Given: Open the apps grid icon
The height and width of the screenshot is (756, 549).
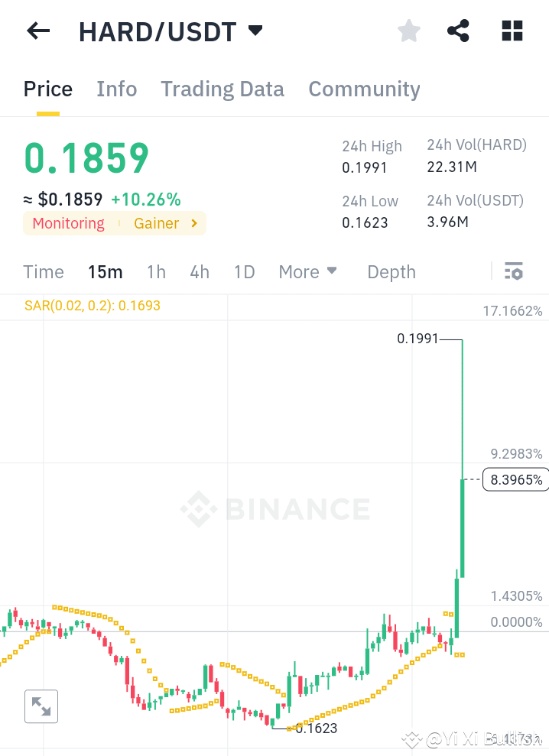Looking at the screenshot, I should pyautogui.click(x=511, y=31).
